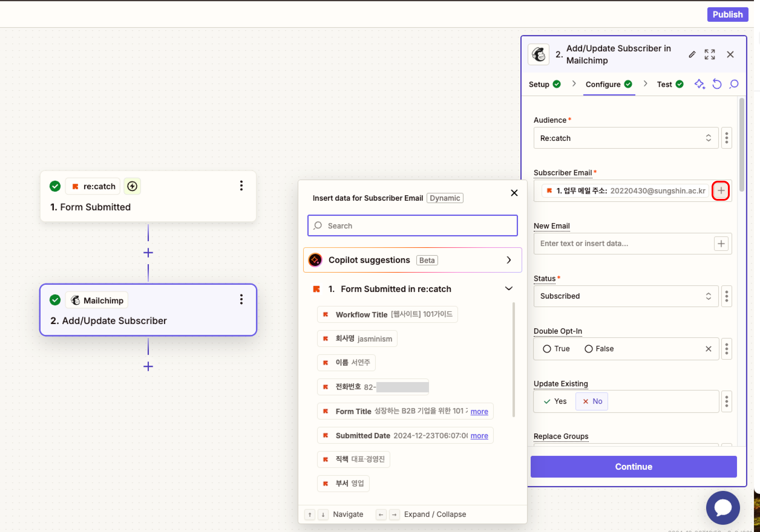Click the refresh fields icon
This screenshot has height=532, width=760.
717,84
